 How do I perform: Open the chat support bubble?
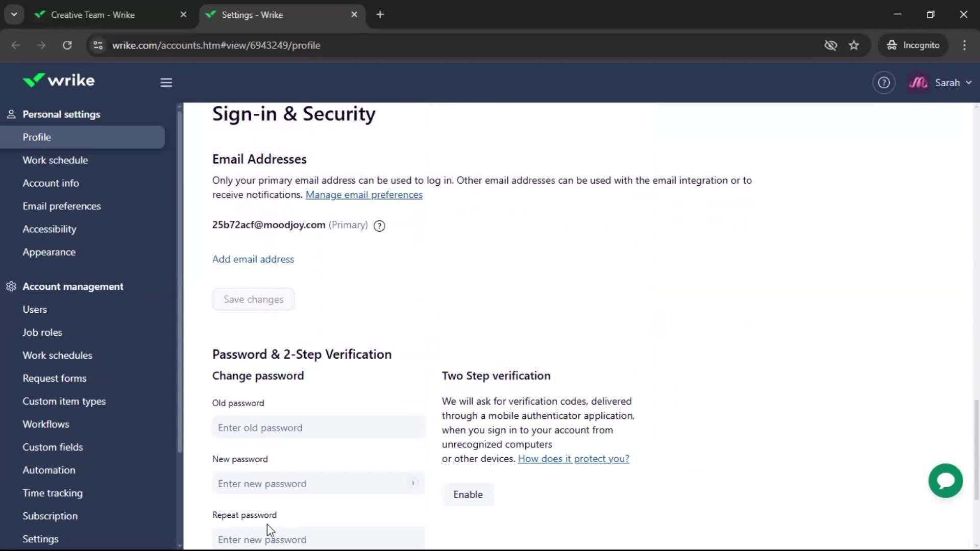pyautogui.click(x=945, y=481)
